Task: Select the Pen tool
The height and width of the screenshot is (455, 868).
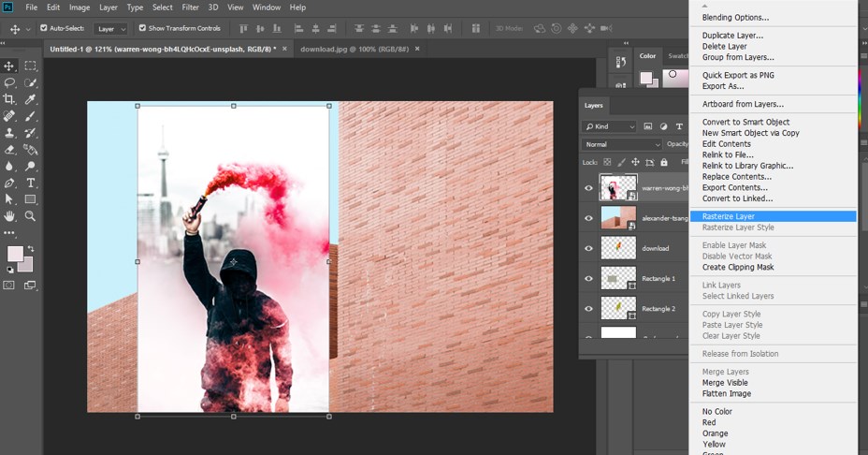Action: [x=9, y=183]
